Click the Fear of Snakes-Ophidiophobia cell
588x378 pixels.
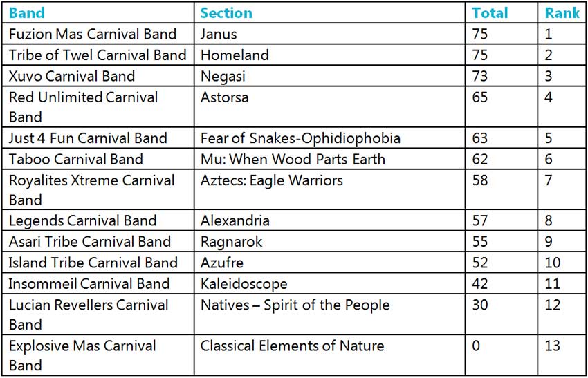(300, 138)
